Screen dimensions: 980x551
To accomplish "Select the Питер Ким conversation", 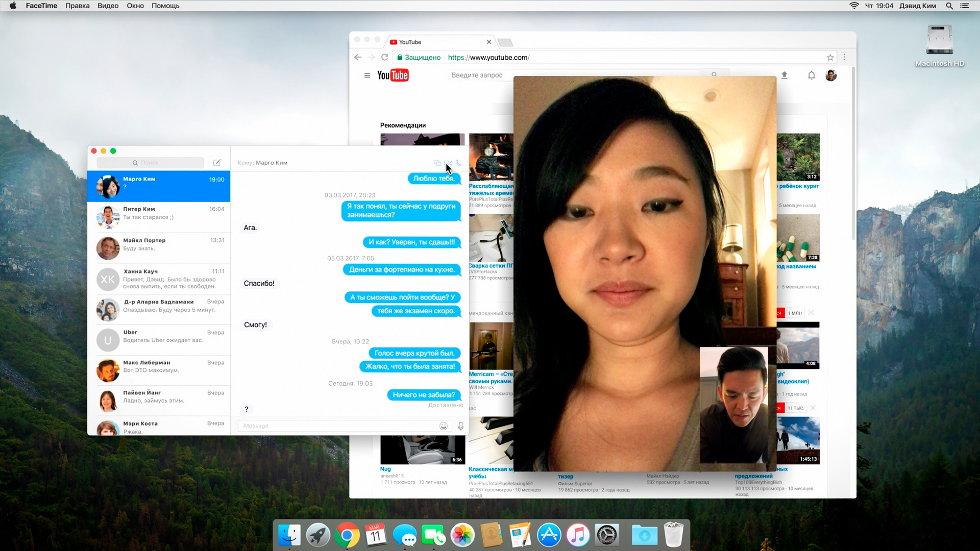I will 159,217.
